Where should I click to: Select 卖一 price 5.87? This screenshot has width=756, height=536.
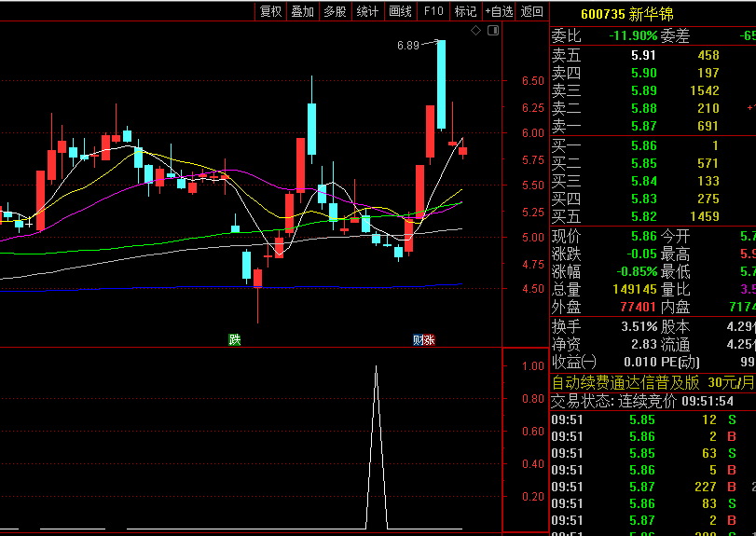pyautogui.click(x=643, y=126)
